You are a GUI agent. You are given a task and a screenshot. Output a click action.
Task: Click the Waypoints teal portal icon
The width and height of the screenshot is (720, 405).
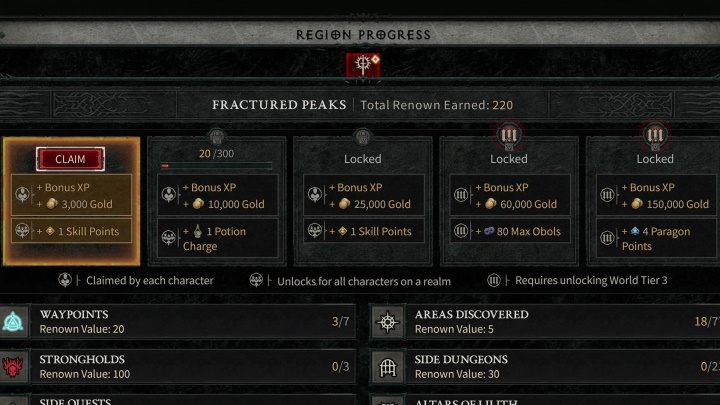(x=15, y=322)
